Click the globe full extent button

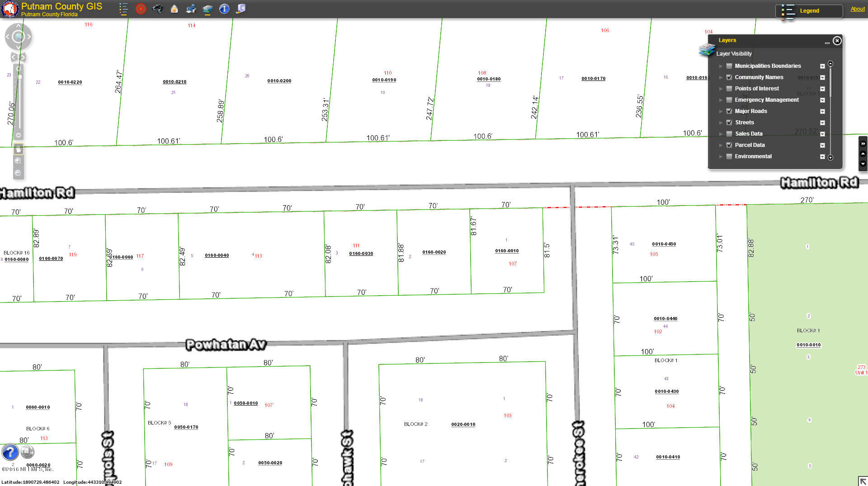[x=18, y=37]
